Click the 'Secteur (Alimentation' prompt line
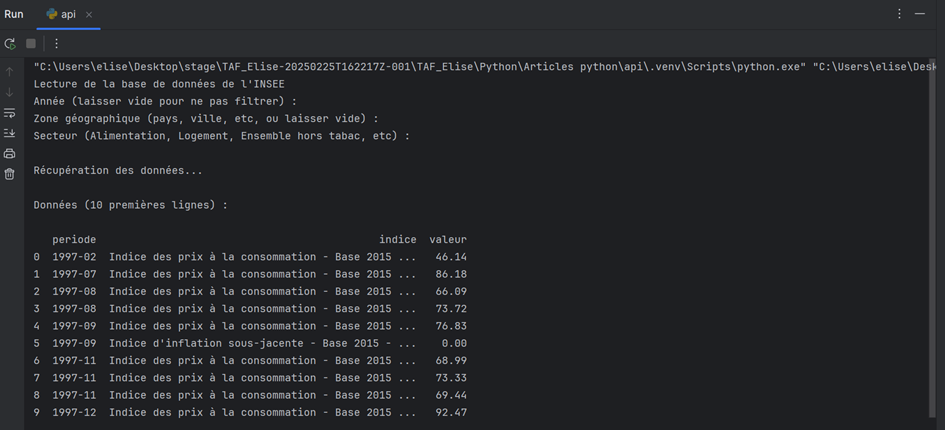 222,136
